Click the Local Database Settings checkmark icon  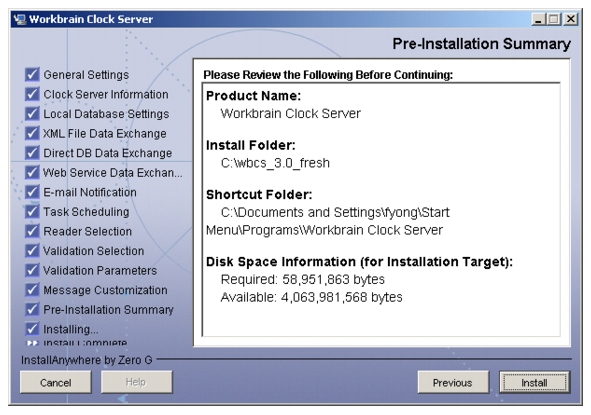(x=32, y=113)
